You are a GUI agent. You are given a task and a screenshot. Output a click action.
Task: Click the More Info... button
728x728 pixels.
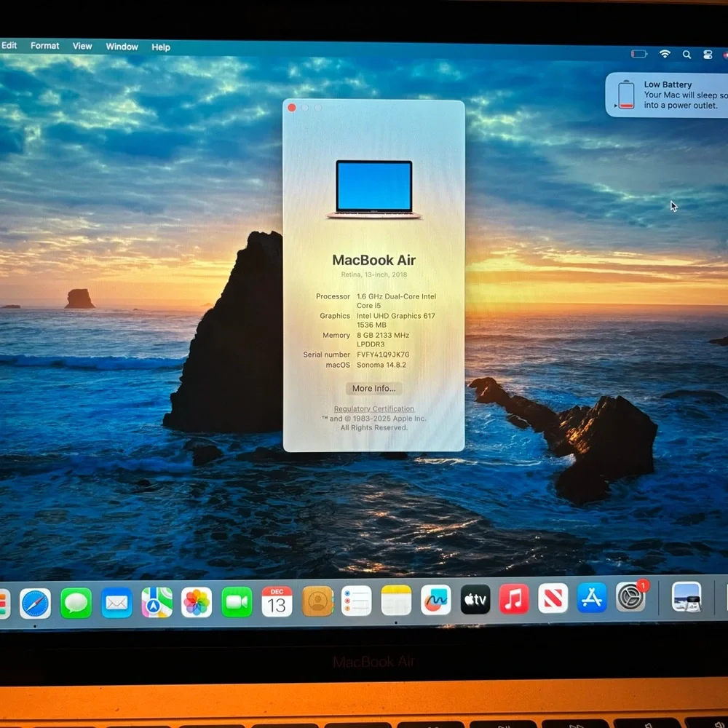[373, 388]
